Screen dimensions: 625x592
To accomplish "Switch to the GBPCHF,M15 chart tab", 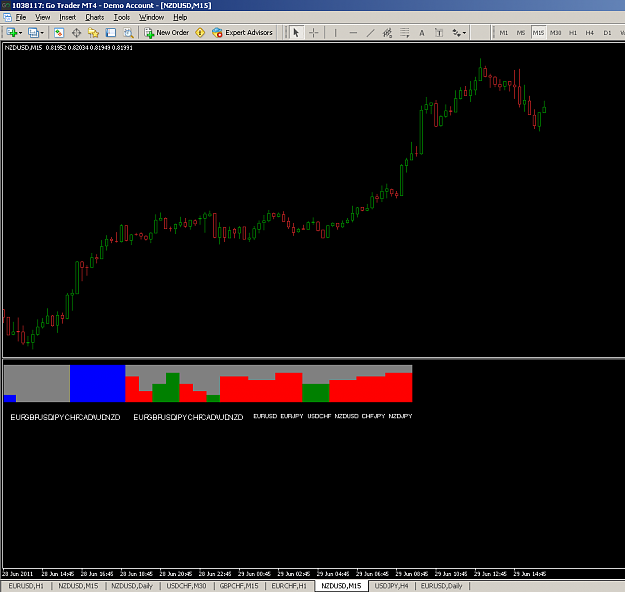I will pyautogui.click(x=239, y=586).
